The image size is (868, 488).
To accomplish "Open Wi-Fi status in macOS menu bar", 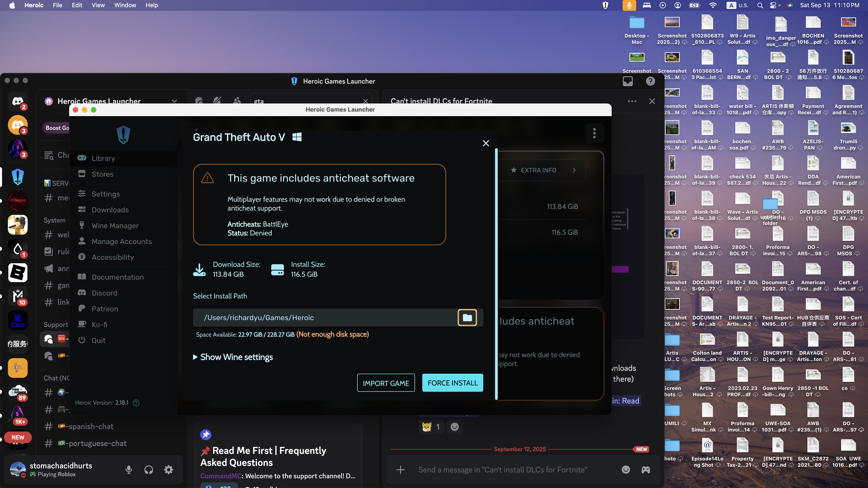I will 713,5.
